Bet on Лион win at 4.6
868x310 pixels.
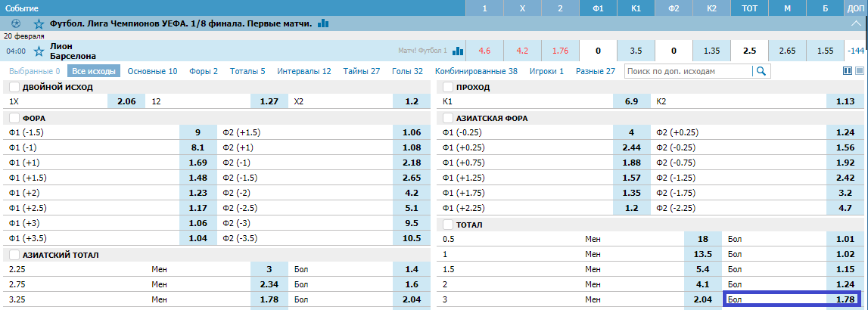click(484, 51)
